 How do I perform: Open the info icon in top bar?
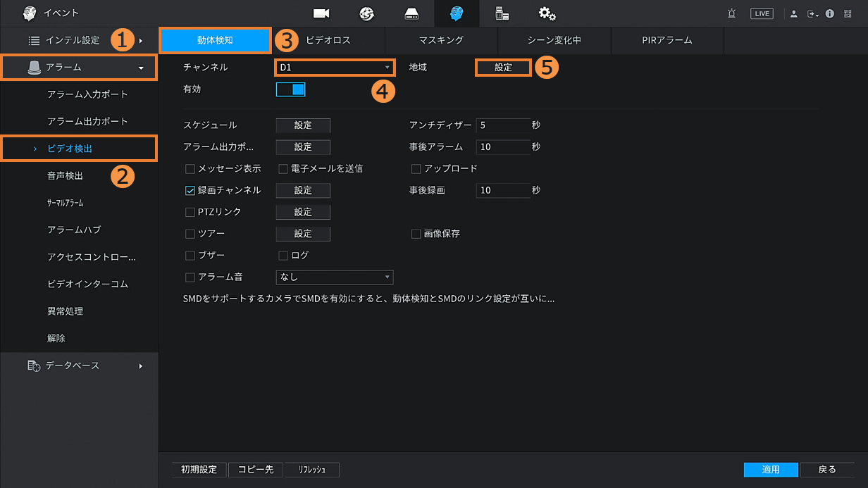[x=829, y=13]
